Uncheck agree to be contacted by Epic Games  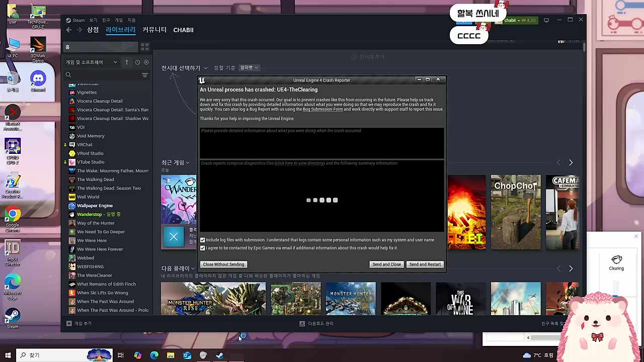pyautogui.click(x=203, y=248)
